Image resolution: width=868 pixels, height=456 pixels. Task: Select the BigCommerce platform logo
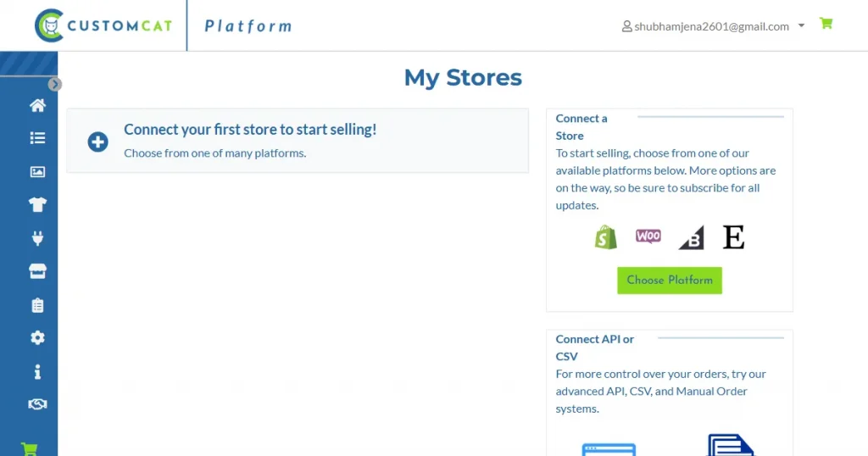pyautogui.click(x=692, y=237)
